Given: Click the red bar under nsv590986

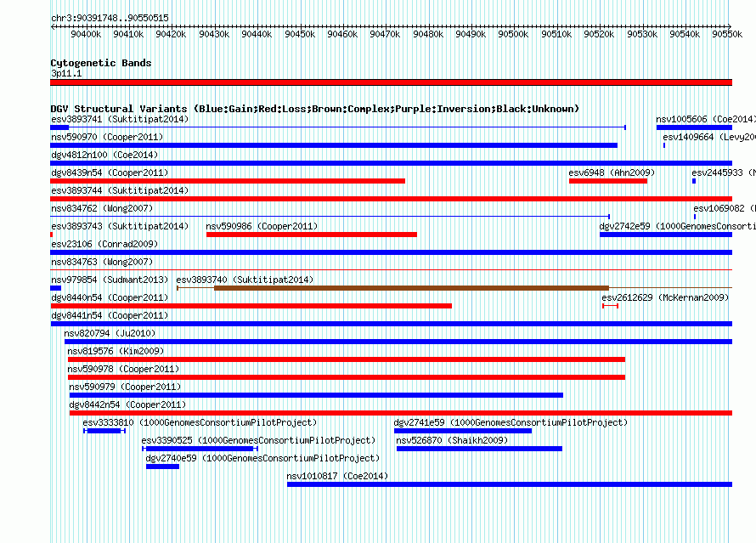Looking at the screenshot, I should (312, 235).
